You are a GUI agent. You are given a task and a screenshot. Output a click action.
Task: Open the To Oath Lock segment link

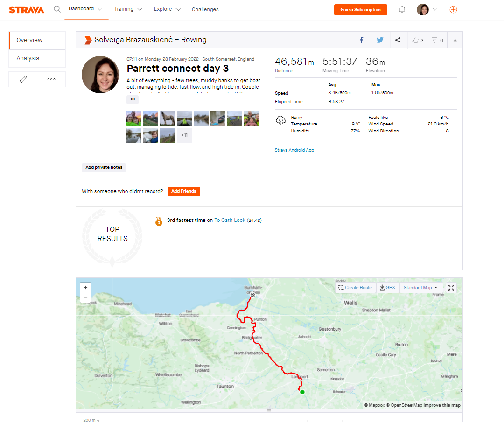[x=230, y=220]
